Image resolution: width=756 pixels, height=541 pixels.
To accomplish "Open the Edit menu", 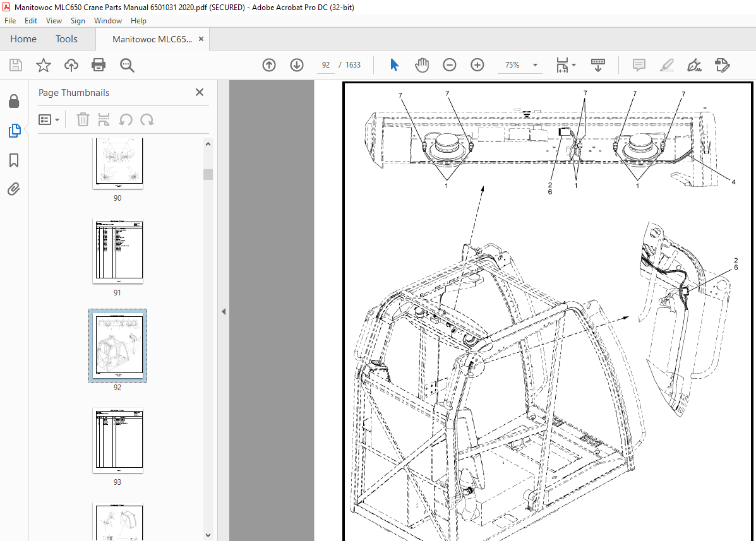I will pyautogui.click(x=31, y=21).
